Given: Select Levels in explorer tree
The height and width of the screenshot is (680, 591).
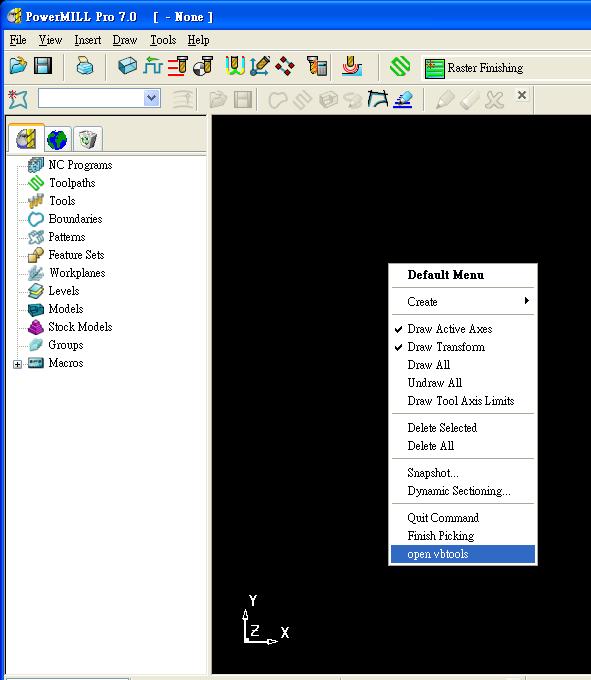Looking at the screenshot, I should (64, 291).
